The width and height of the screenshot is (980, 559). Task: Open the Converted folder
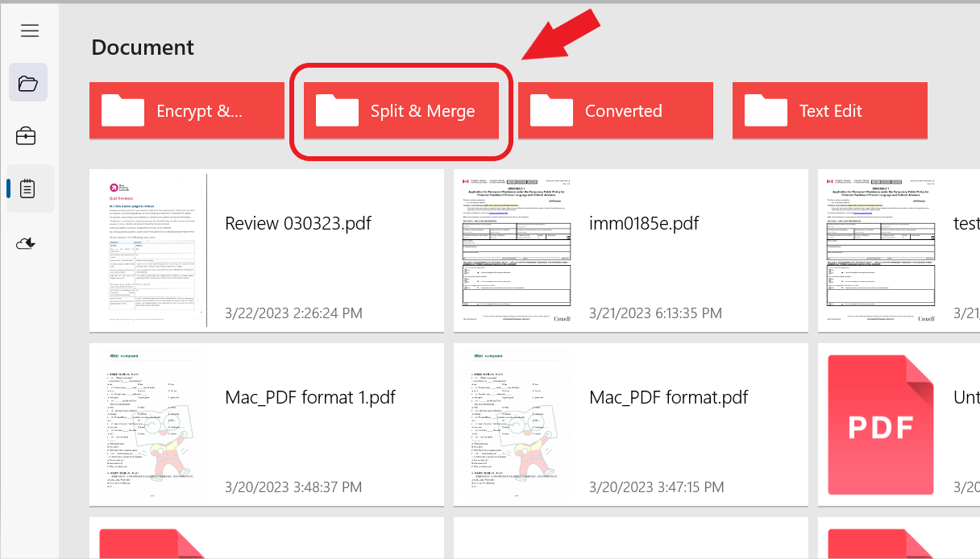[x=616, y=110]
